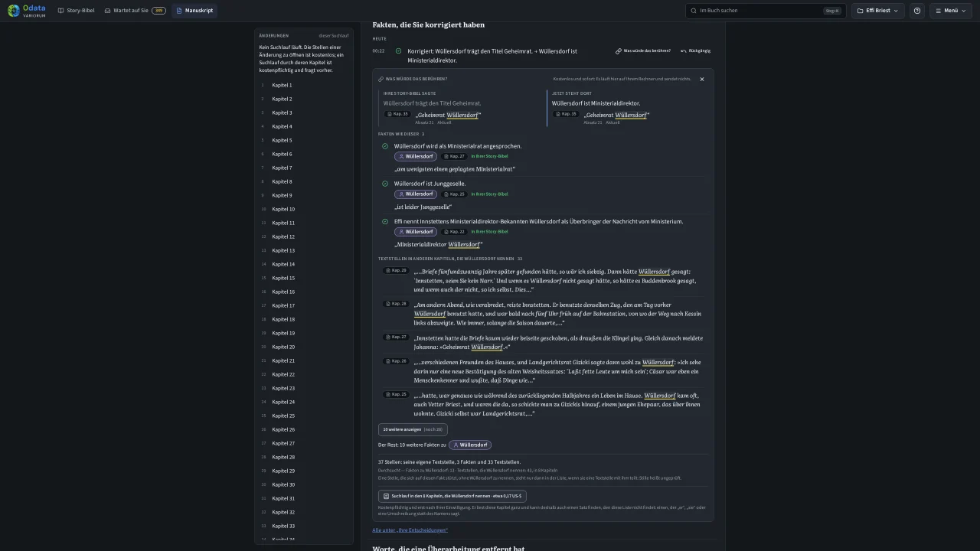Image resolution: width=980 pixels, height=551 pixels.
Task: Click the Im Buch suchen search field
Action: click(x=766, y=11)
